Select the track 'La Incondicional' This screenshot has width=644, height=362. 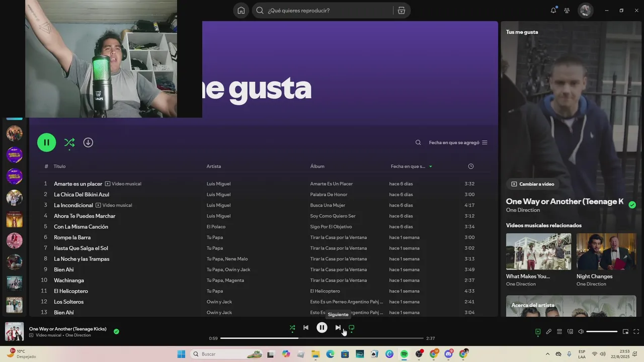pos(73,205)
